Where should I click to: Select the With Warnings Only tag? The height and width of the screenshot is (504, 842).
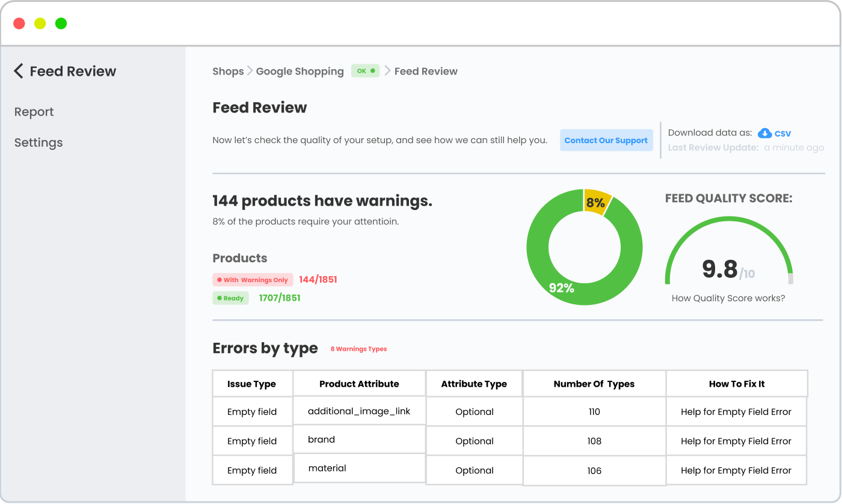click(253, 280)
